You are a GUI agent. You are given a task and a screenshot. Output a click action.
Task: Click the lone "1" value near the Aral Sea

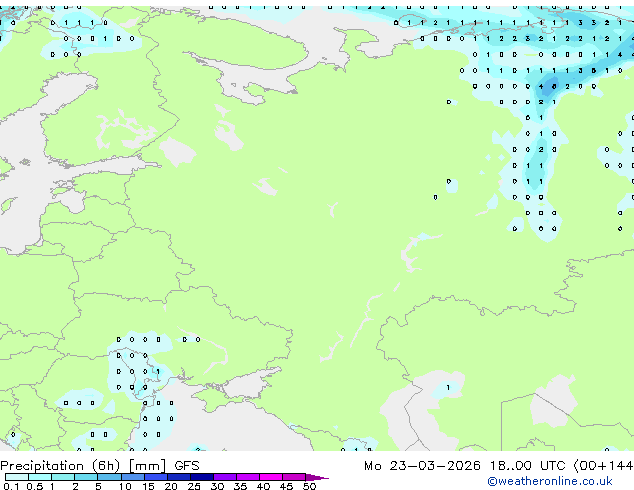pyautogui.click(x=448, y=387)
